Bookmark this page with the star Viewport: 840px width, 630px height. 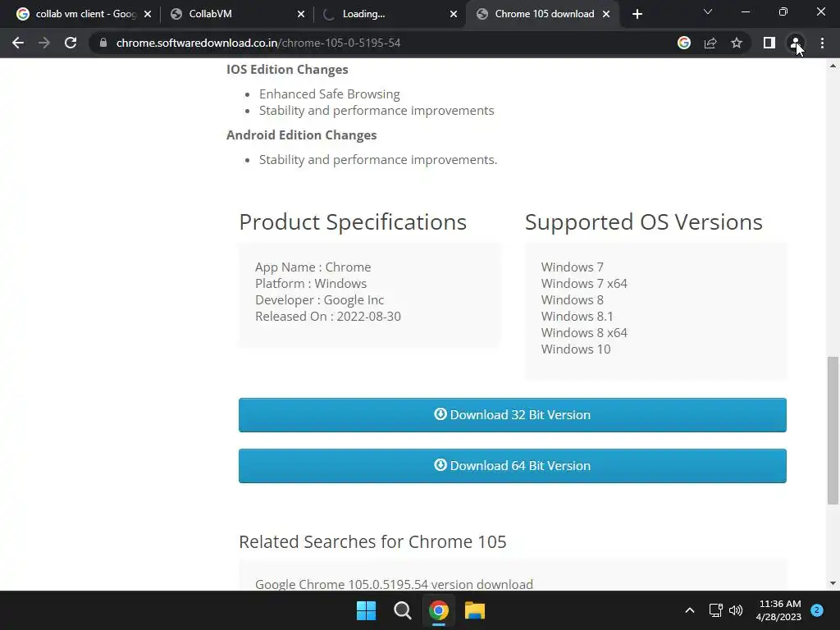click(737, 43)
